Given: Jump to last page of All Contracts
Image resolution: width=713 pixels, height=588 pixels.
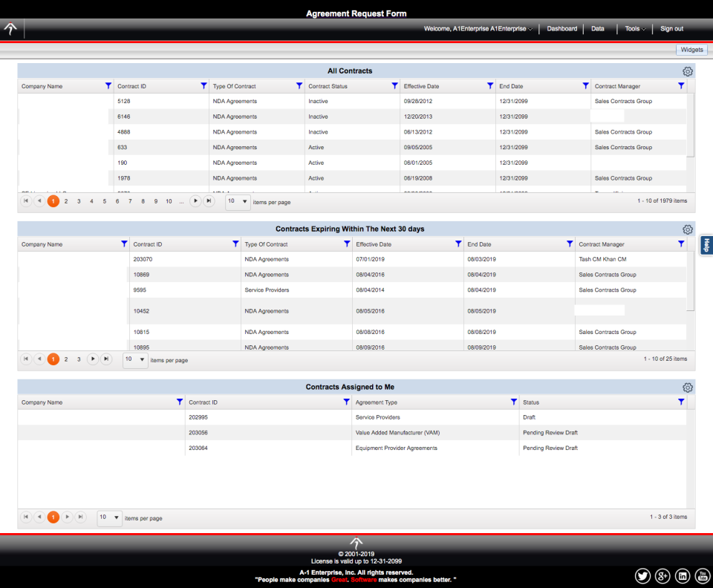Looking at the screenshot, I should [208, 200].
